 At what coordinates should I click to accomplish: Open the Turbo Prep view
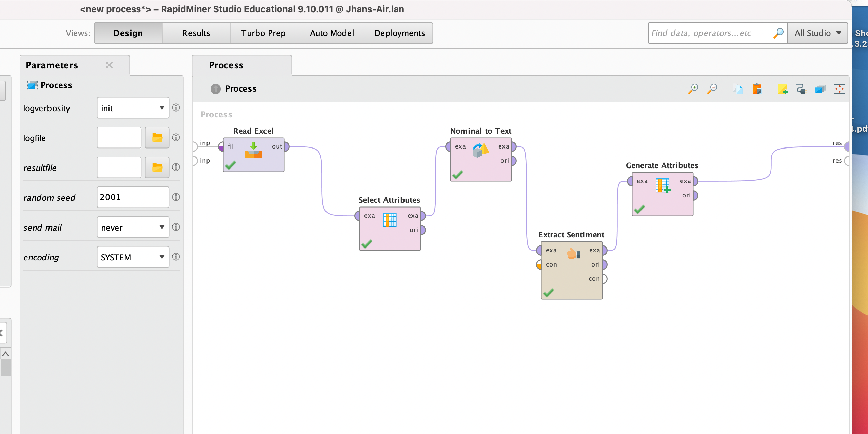point(264,33)
